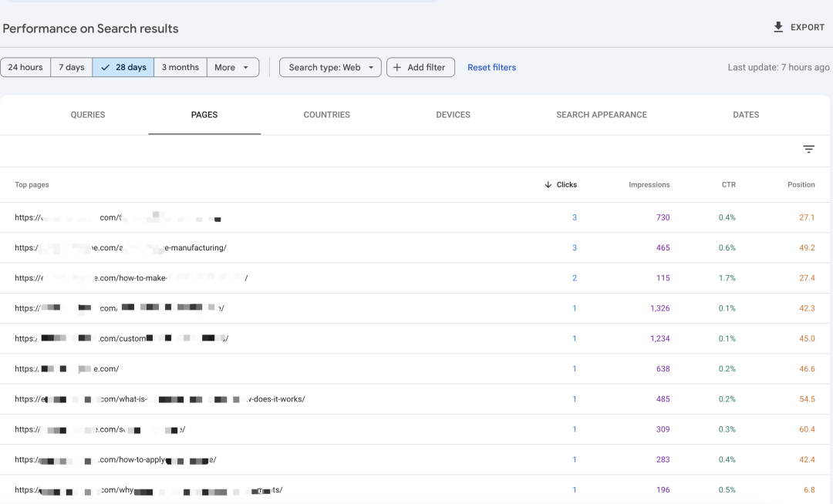Click the 27.1 position value
This screenshot has width=833, height=504.
coord(807,217)
